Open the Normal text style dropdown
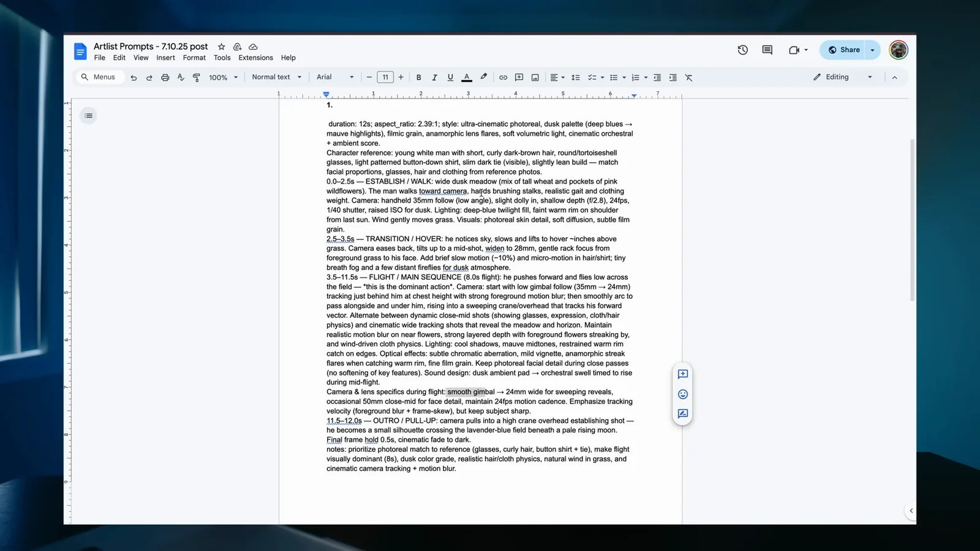 click(x=276, y=77)
